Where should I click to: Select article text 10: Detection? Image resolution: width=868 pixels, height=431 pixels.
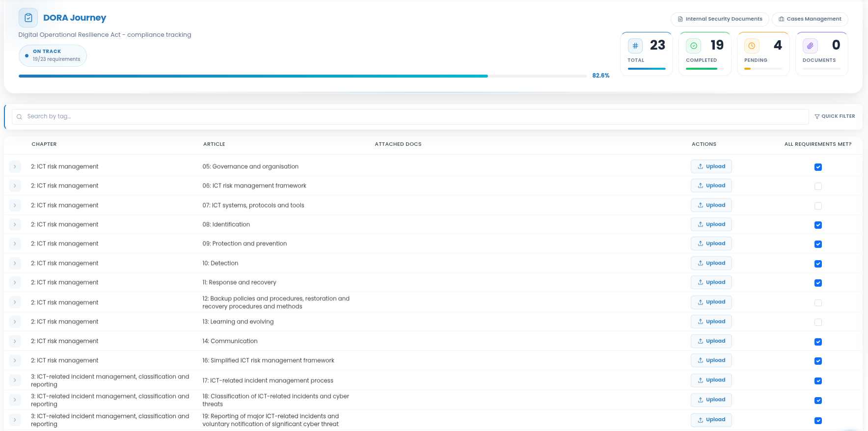tap(220, 263)
